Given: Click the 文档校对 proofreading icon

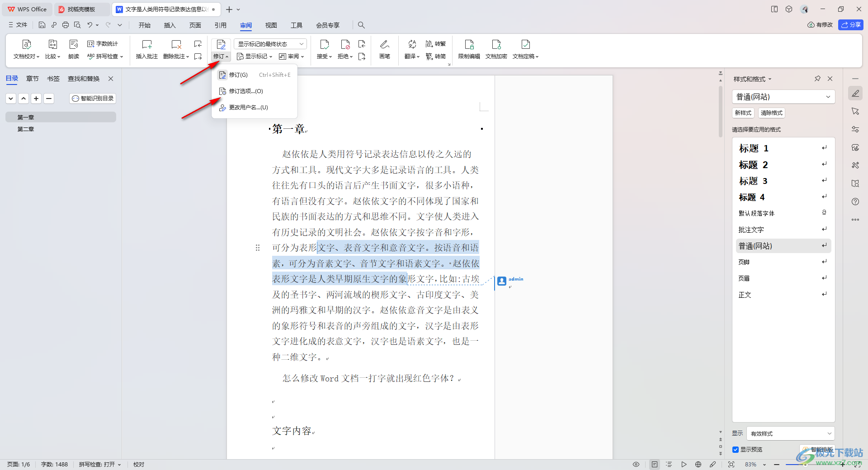Looking at the screenshot, I should 26,44.
